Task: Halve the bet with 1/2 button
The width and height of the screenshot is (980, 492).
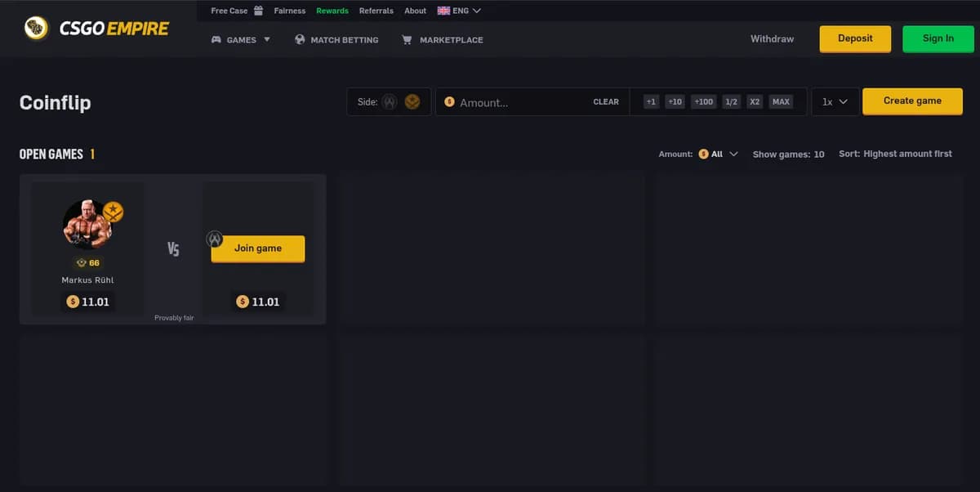Action: [732, 102]
